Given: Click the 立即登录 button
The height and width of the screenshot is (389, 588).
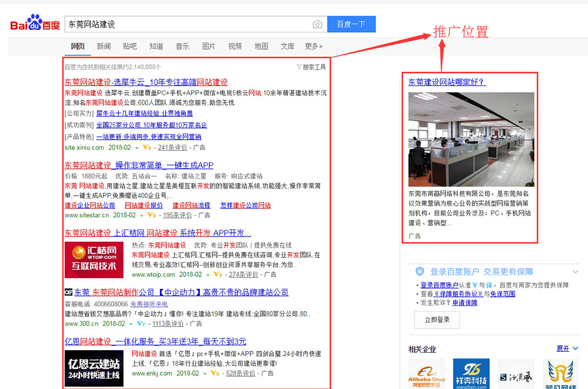Looking at the screenshot, I should point(437,320).
